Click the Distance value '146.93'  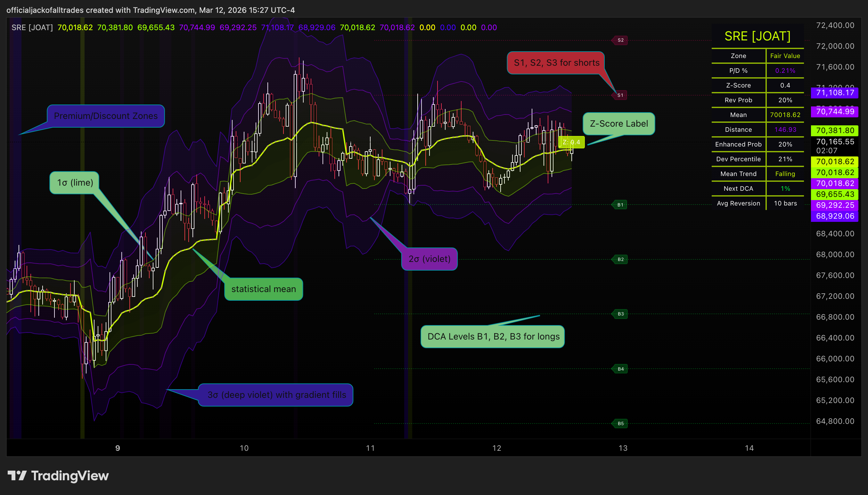coord(785,130)
